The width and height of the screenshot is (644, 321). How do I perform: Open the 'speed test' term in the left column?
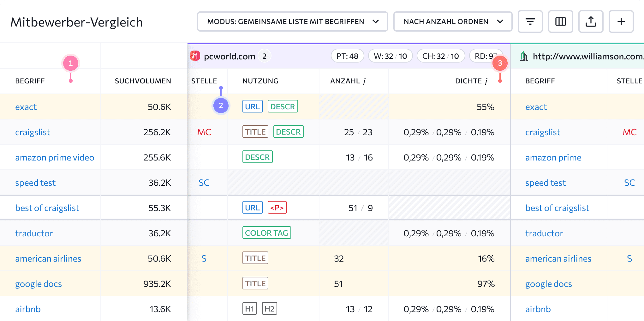pyautogui.click(x=35, y=183)
